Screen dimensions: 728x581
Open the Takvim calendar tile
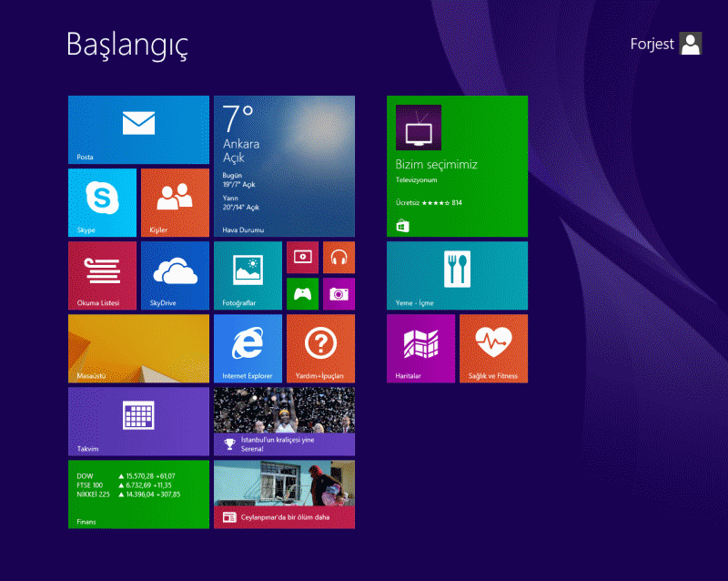point(138,421)
